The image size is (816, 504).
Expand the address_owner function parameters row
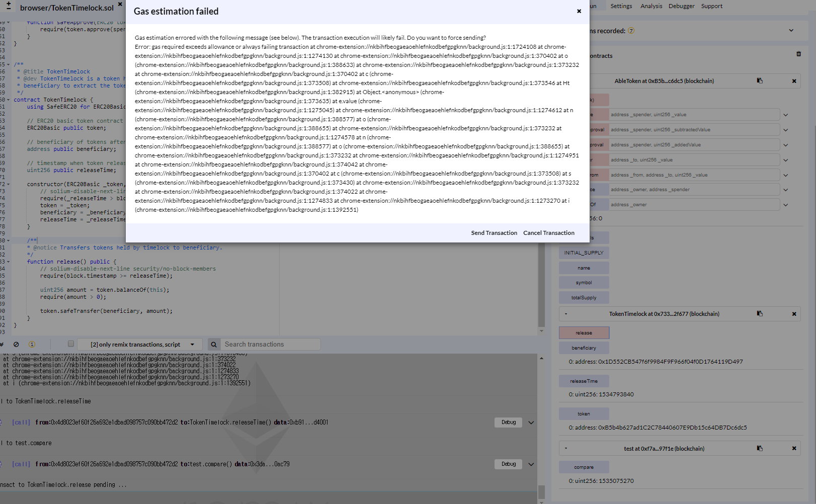point(785,204)
